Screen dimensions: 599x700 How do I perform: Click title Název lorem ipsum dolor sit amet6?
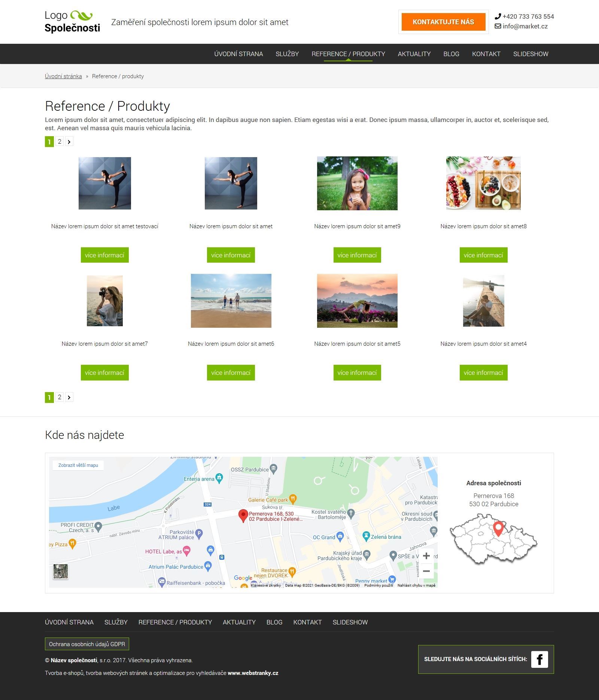coord(231,344)
